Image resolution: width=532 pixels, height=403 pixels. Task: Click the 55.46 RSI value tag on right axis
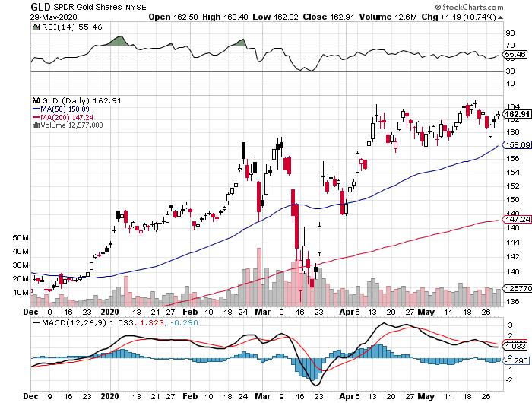coord(515,54)
